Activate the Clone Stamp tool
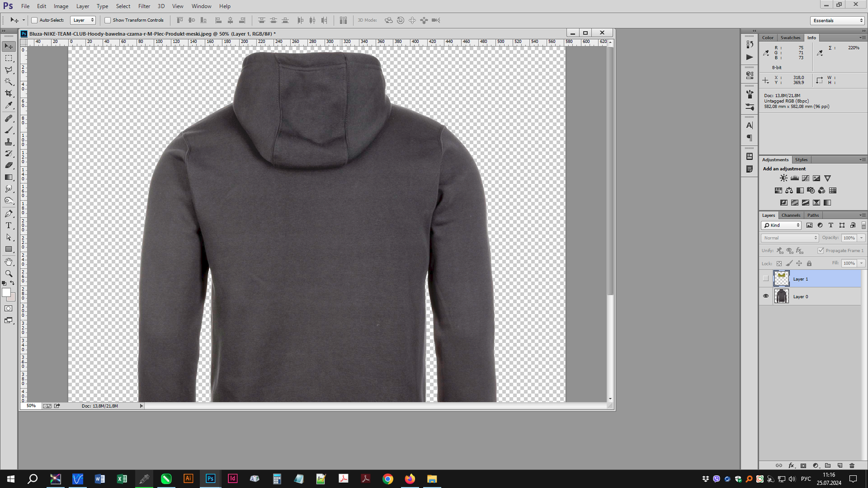This screenshot has height=488, width=868. point(9,142)
